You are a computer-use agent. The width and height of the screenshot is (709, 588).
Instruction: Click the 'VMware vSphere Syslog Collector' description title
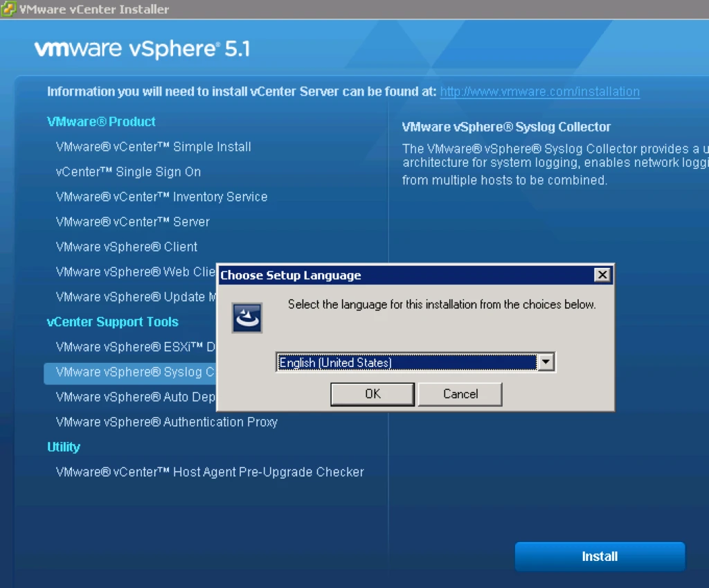506,127
